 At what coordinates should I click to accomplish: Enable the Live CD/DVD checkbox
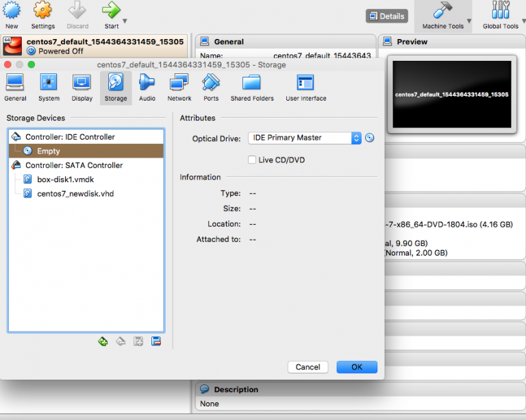pyautogui.click(x=252, y=160)
